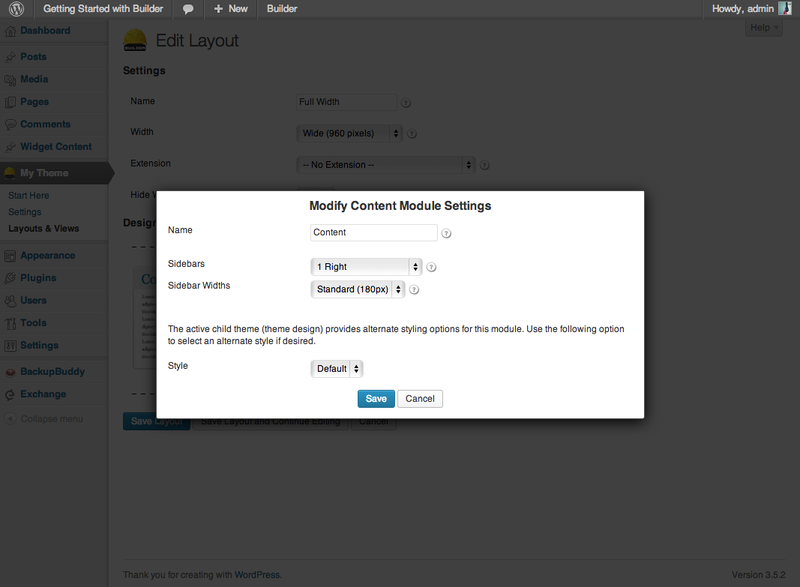
Task: Click the Edit Layout page heading
Action: [x=197, y=40]
